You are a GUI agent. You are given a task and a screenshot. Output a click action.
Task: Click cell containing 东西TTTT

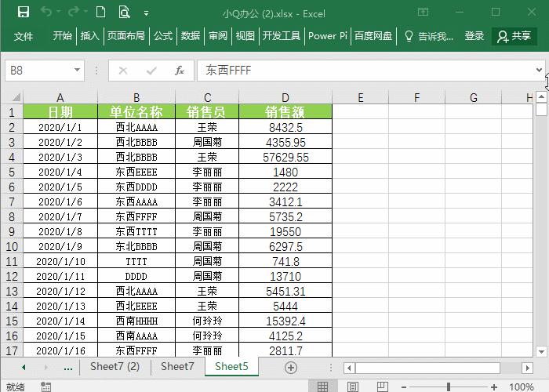tap(136, 232)
